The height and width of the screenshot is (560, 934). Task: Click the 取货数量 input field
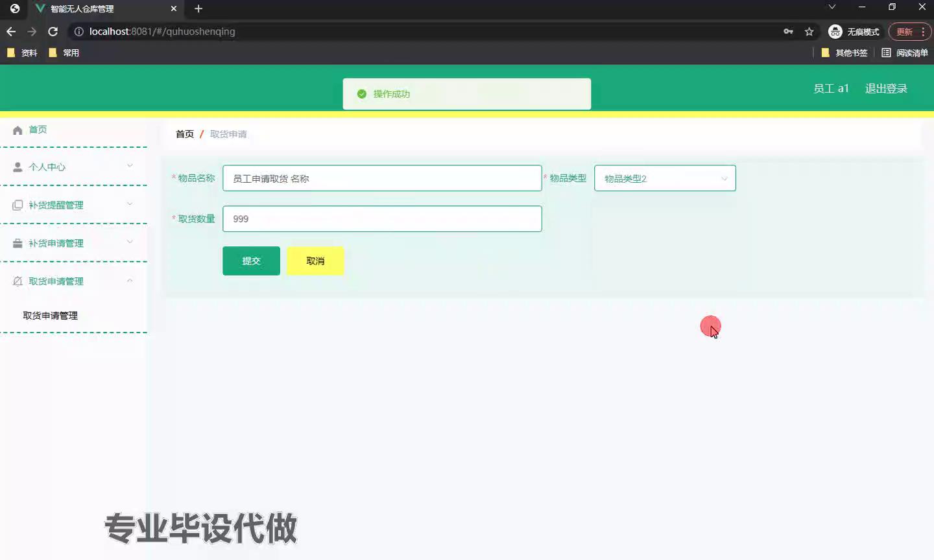382,219
